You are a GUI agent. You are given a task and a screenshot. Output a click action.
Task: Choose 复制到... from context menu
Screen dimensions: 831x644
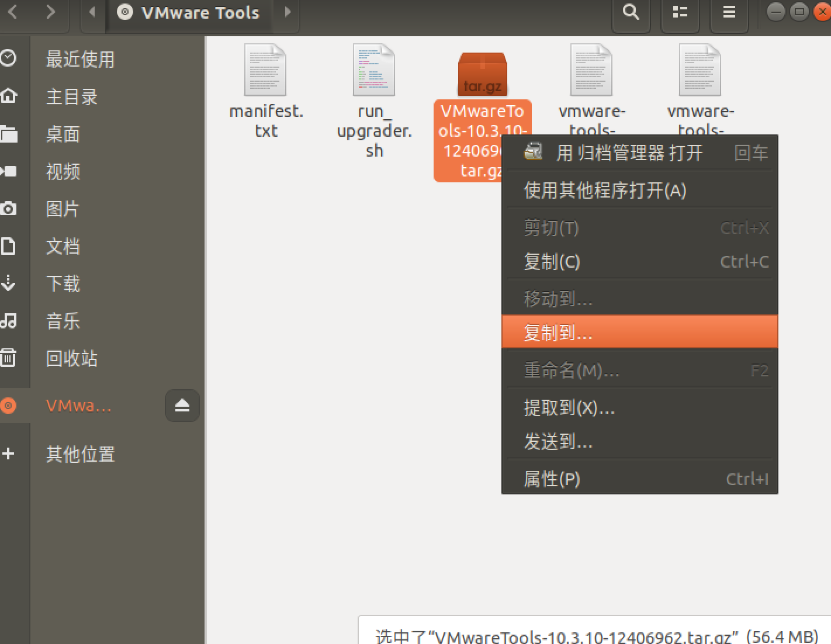pos(640,332)
